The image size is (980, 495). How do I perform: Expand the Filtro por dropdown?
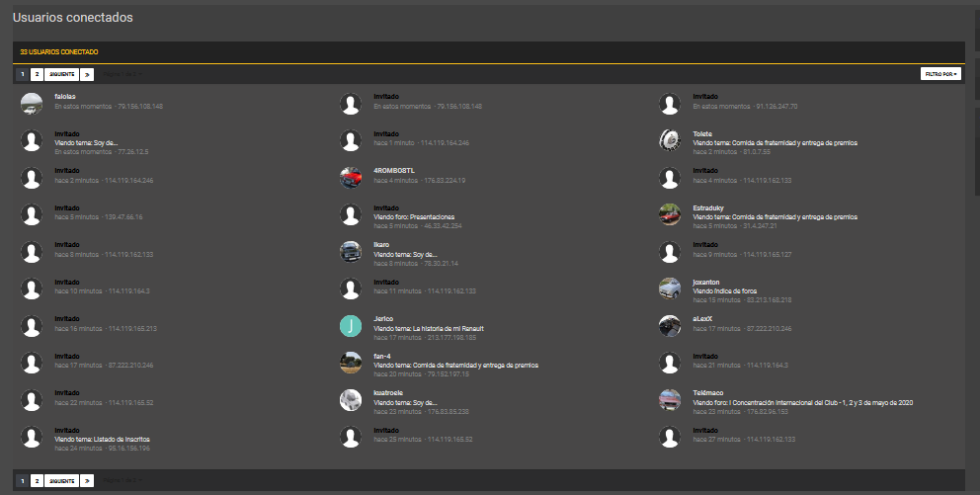point(940,74)
